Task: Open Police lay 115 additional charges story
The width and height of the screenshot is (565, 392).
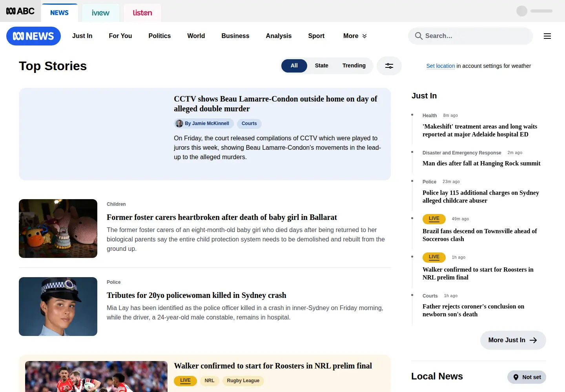Action: click(x=481, y=197)
